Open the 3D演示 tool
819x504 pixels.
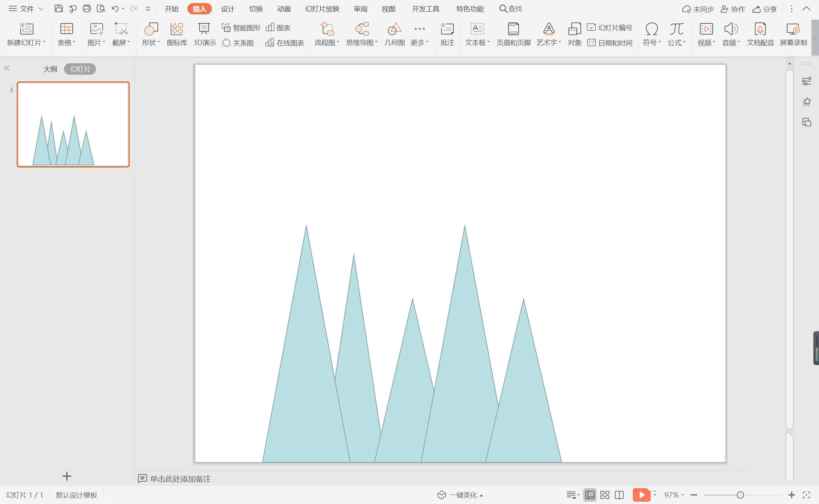tap(204, 34)
